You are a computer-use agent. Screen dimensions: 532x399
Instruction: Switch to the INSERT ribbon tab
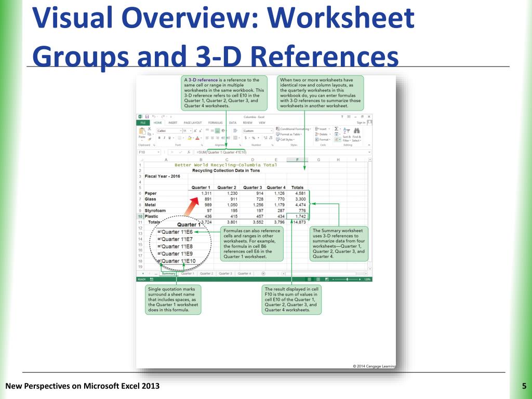(x=172, y=123)
